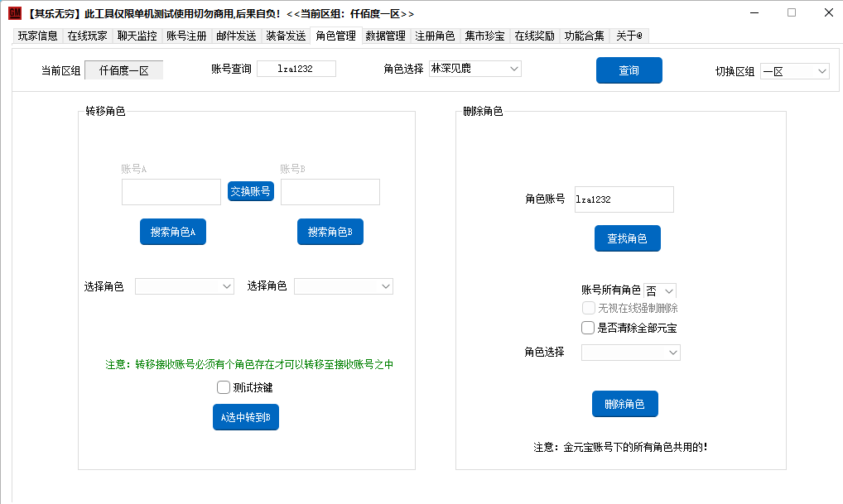Click the 交换账号 button
Image resolution: width=843 pixels, height=504 pixels.
click(251, 191)
